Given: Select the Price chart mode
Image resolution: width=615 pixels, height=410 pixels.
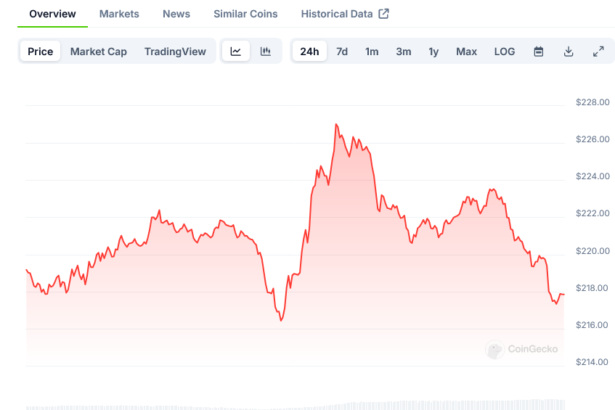Looking at the screenshot, I should tap(41, 51).
